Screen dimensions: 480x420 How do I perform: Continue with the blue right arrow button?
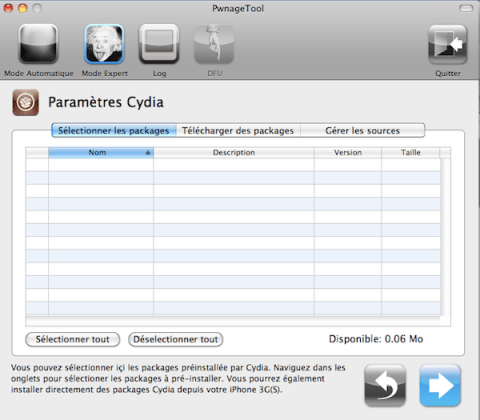coord(440,385)
